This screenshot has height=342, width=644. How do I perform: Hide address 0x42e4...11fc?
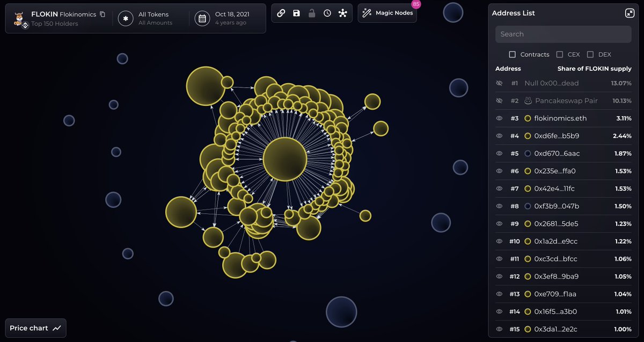(x=499, y=188)
